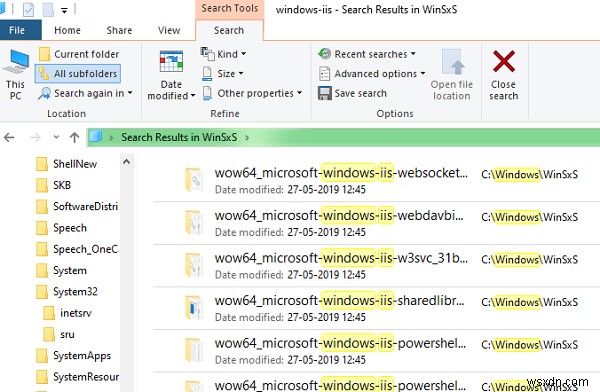This screenshot has width=600, height=392.
Task: Click the System32 folder icon
Action: [41, 292]
